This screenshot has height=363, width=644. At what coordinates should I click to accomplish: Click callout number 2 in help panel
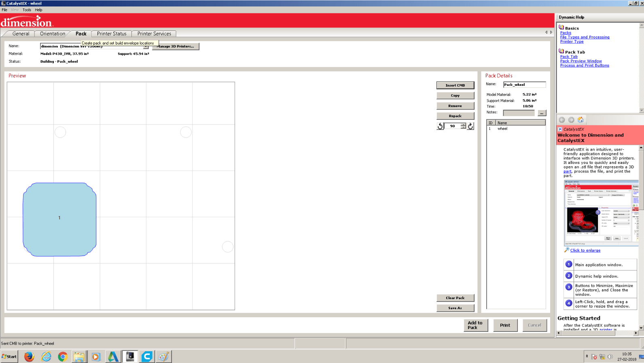(x=569, y=276)
